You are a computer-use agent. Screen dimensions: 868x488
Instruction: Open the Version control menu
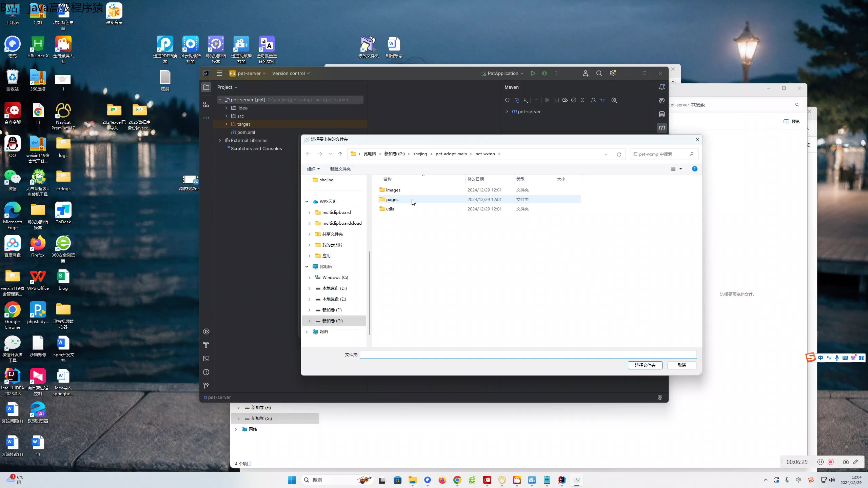click(291, 73)
